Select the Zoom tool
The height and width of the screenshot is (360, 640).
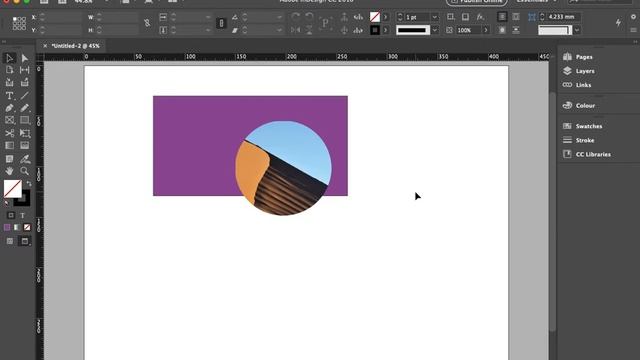click(x=24, y=171)
